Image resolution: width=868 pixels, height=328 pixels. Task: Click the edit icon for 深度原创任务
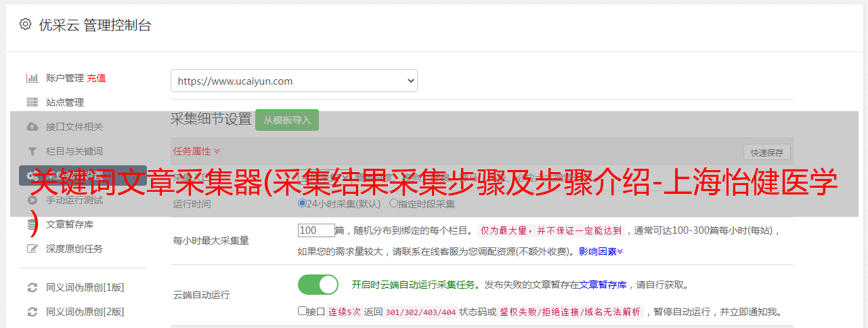coord(32,249)
